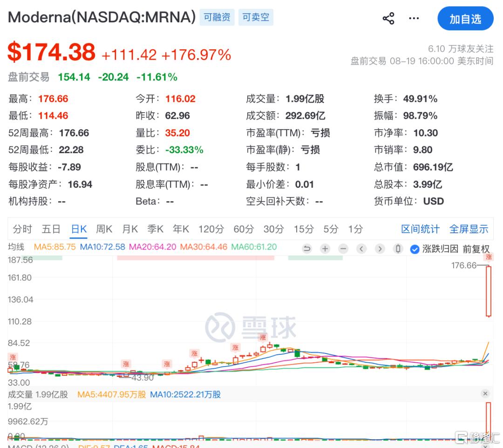Switch to 分时 chart tab
Image resolution: width=503 pixels, height=448 pixels.
[x=22, y=229]
